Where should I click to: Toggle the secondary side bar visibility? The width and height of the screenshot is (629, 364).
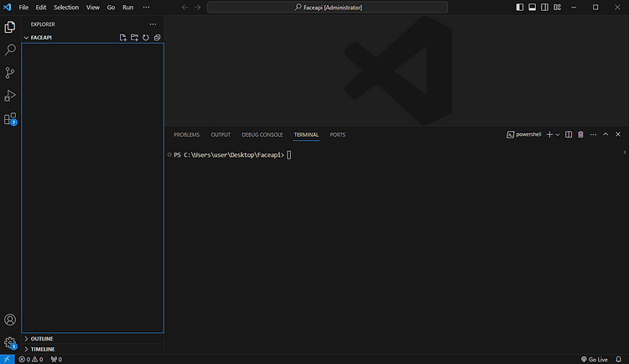pyautogui.click(x=544, y=8)
